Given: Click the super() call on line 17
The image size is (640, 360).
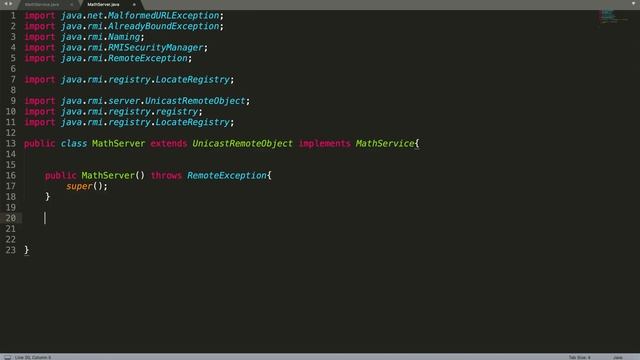Looking at the screenshot, I should 87,186.
